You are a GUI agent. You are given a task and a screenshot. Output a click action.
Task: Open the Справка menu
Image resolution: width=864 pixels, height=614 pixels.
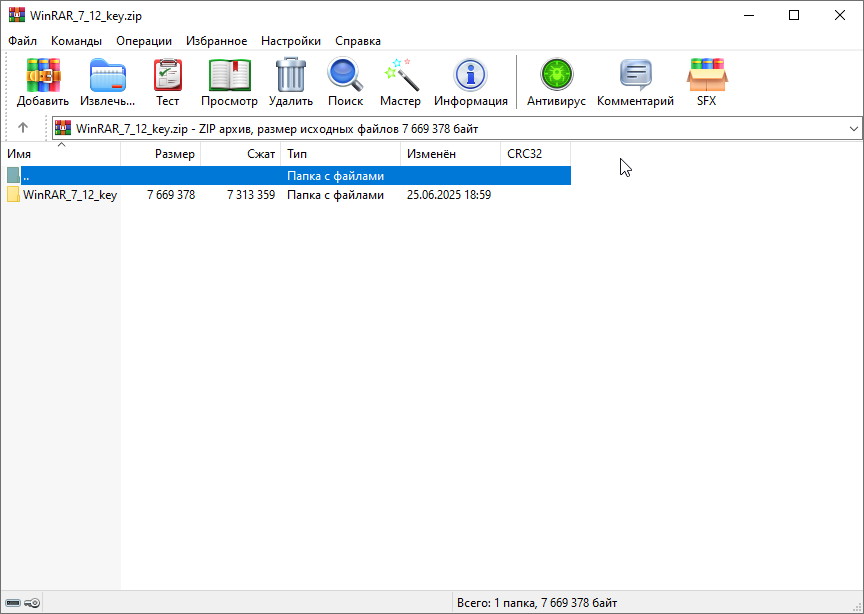(358, 41)
